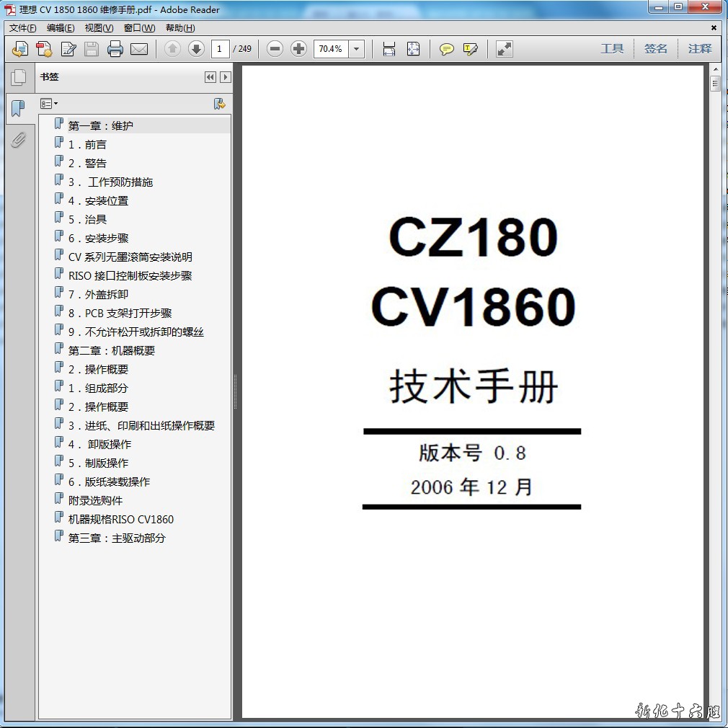Screen dimensions: 728x728
Task: Open the Attachments panel paperclip
Action: pyautogui.click(x=18, y=140)
